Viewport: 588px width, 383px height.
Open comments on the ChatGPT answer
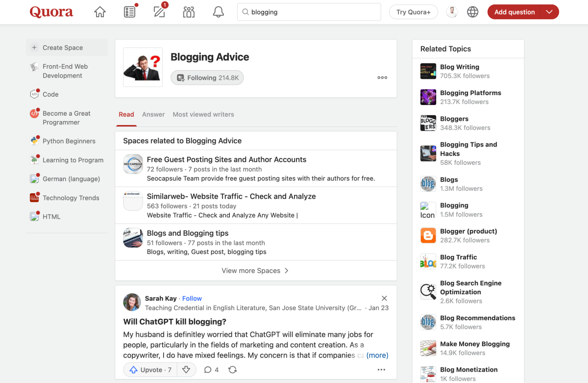211,370
